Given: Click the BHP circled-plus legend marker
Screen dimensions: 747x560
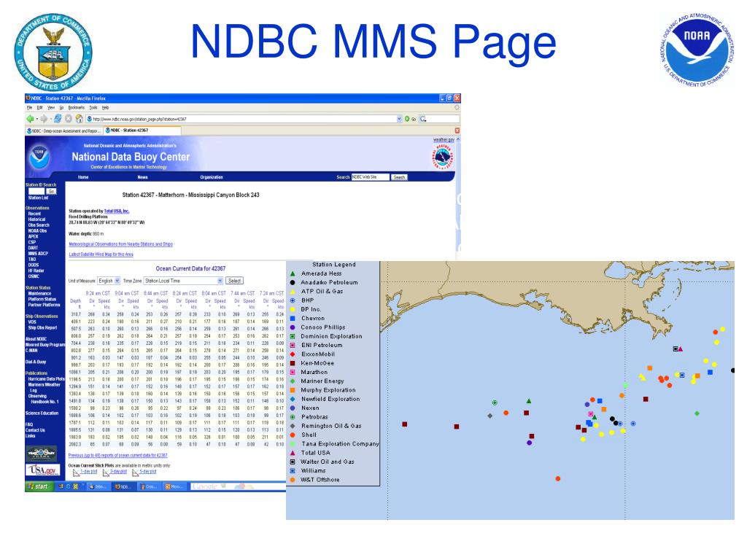Looking at the screenshot, I should point(293,300).
